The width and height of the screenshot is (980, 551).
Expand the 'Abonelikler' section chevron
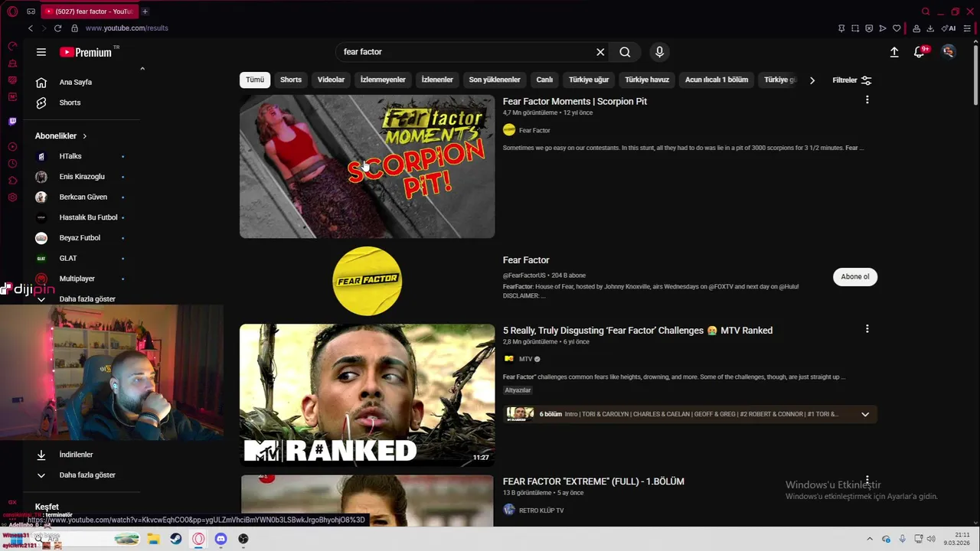pyautogui.click(x=84, y=136)
